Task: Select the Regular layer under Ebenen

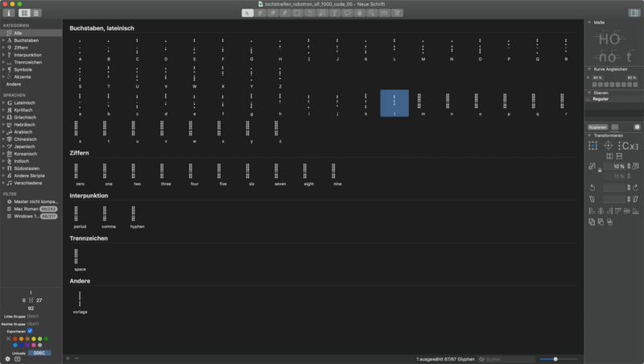Action: pyautogui.click(x=601, y=99)
